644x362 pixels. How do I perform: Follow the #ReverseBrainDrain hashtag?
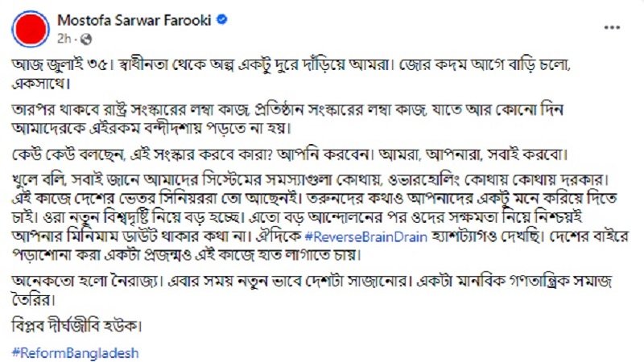point(366,237)
